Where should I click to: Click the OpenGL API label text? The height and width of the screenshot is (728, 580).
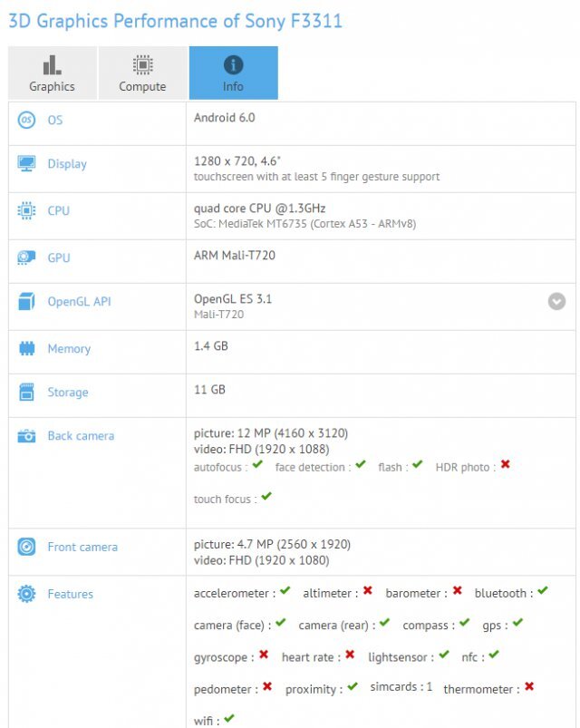point(79,302)
